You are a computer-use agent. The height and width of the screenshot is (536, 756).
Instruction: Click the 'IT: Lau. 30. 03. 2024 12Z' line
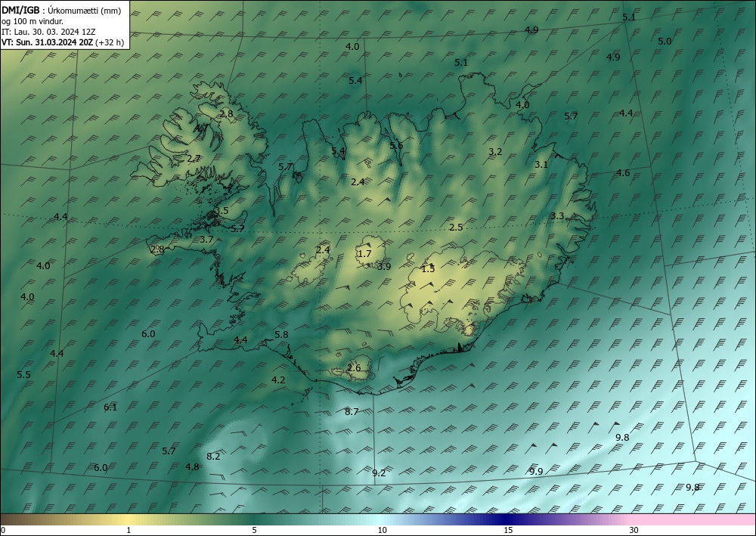pos(48,32)
